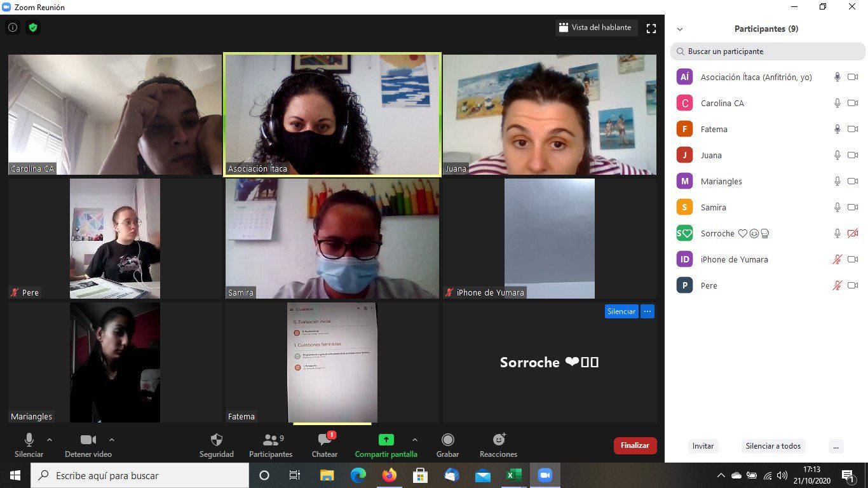Screen dimensions: 868x488
Task: Click Pere's muted microphone icon in list
Action: [837, 285]
